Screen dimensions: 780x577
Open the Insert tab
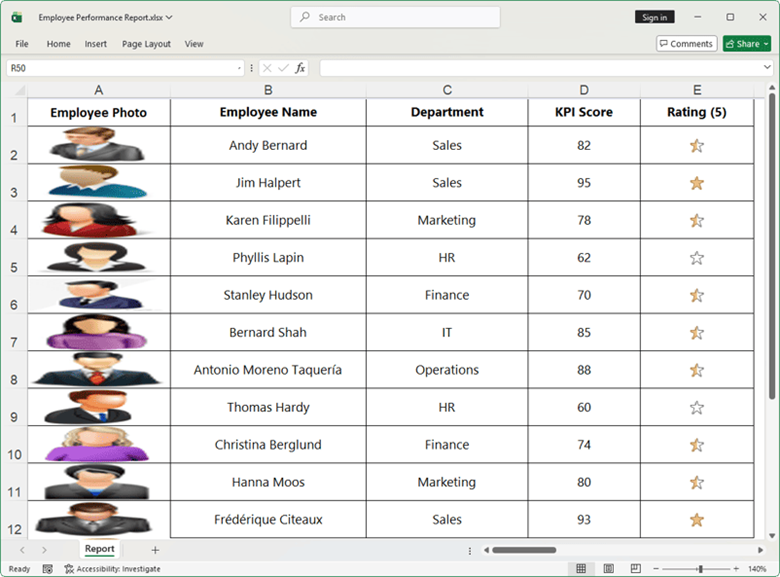click(x=96, y=44)
